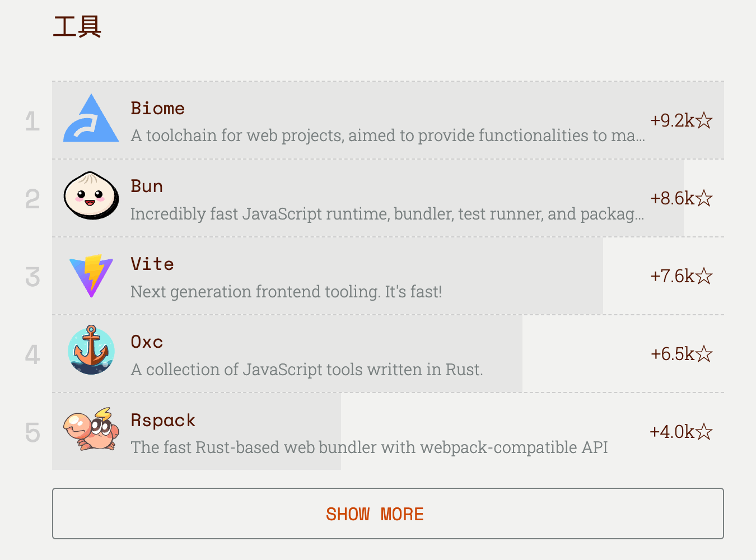Click the Oxc anchor logo
Screen dimensions: 756x560
(91, 351)
